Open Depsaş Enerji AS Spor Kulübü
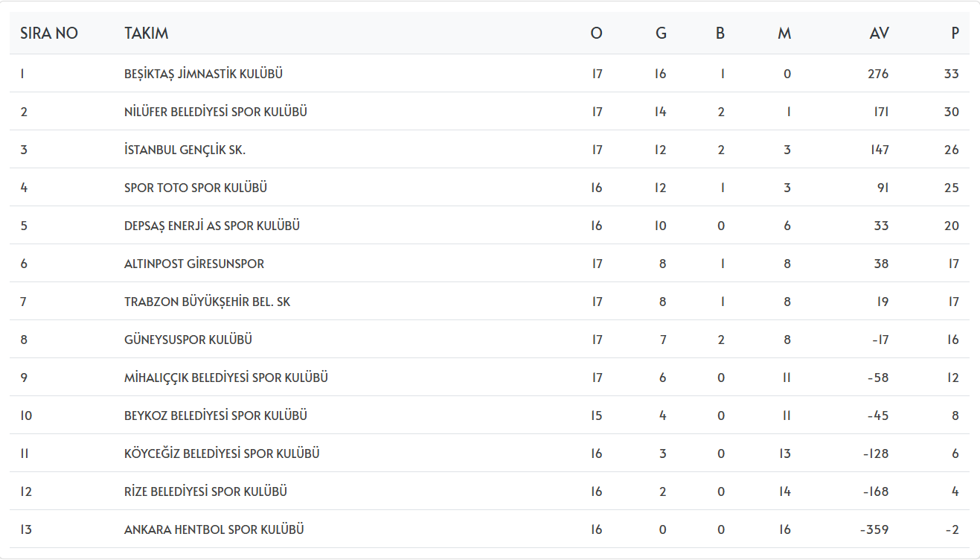980x560 pixels. click(x=212, y=226)
